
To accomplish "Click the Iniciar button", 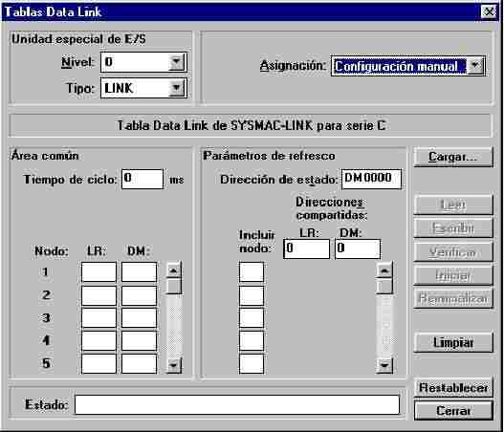I will 453,275.
